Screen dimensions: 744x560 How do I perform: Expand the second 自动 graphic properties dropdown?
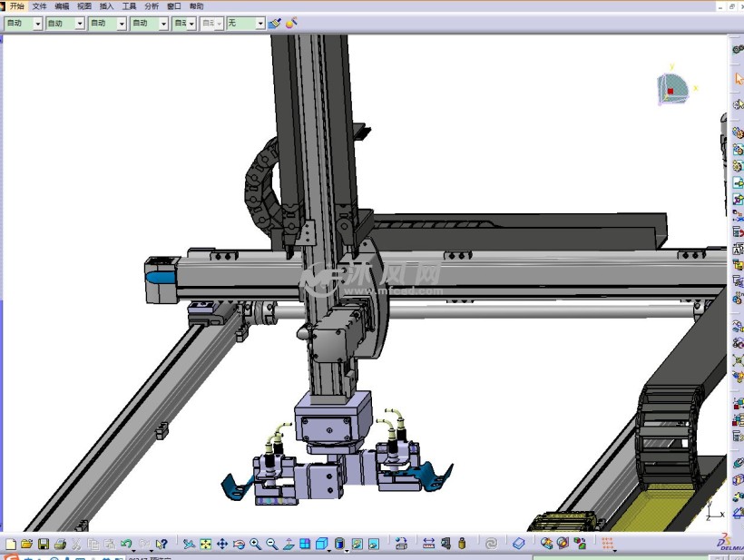point(80,24)
